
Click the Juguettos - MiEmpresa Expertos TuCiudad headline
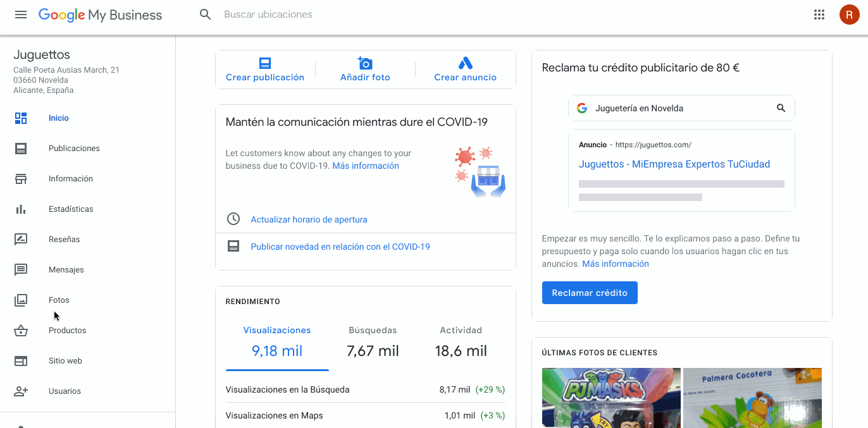(x=674, y=164)
